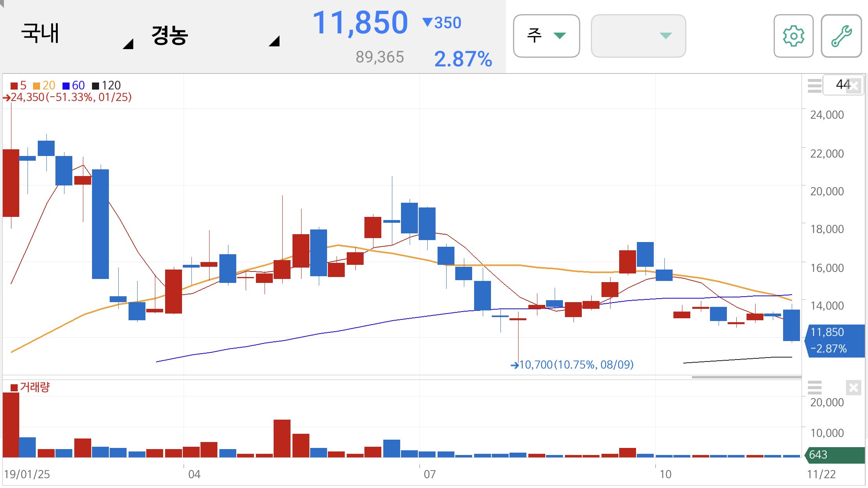Select the black 120-period moving average swatch

pyautogui.click(x=96, y=86)
